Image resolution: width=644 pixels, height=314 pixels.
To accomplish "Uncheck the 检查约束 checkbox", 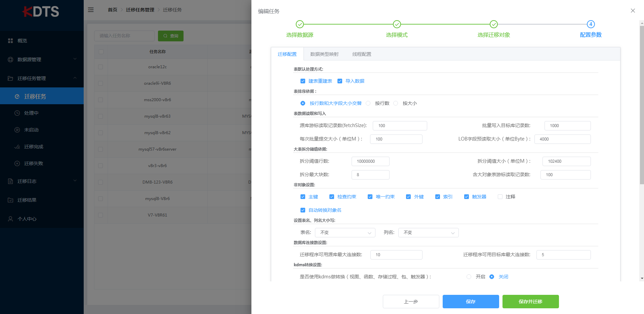I will 332,197.
